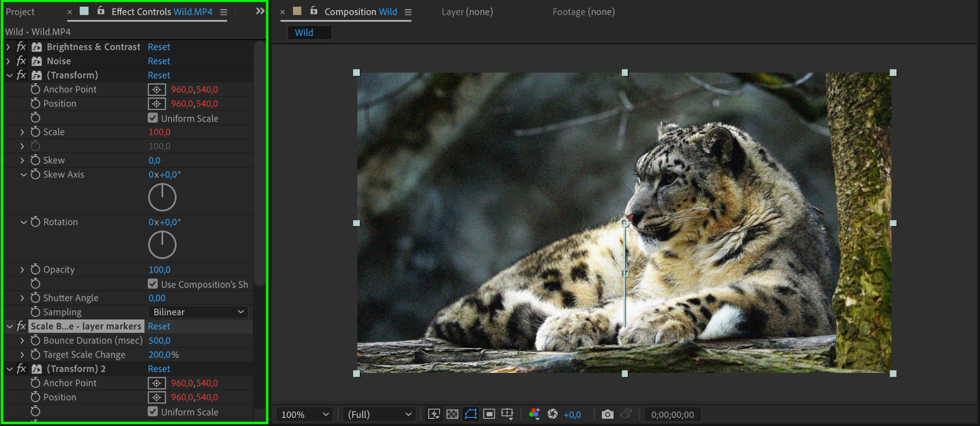Screen dimensions: 980x426
Task: Toggle Use Composition's Shutter Angle checkbox
Action: pos(153,284)
